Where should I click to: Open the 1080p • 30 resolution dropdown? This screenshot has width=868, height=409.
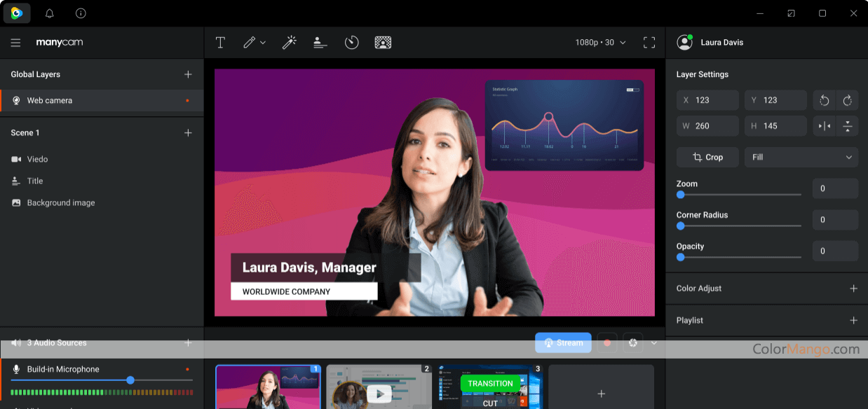pyautogui.click(x=601, y=43)
